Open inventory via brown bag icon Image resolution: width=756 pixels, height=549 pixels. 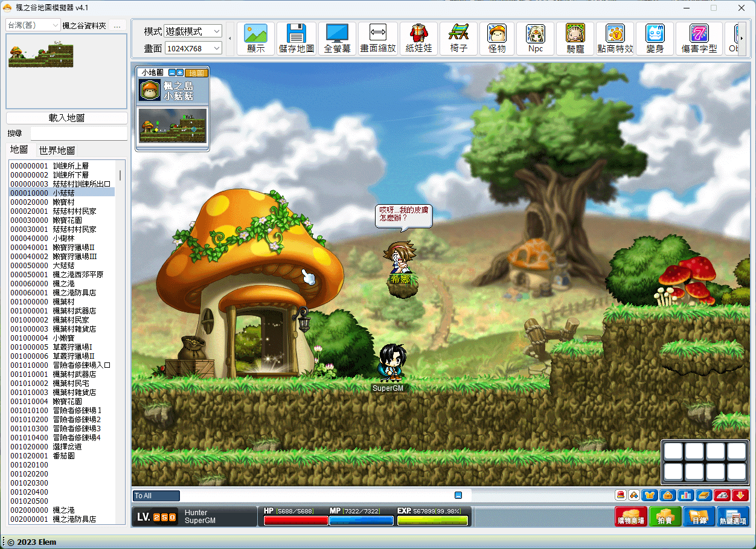tap(668, 495)
